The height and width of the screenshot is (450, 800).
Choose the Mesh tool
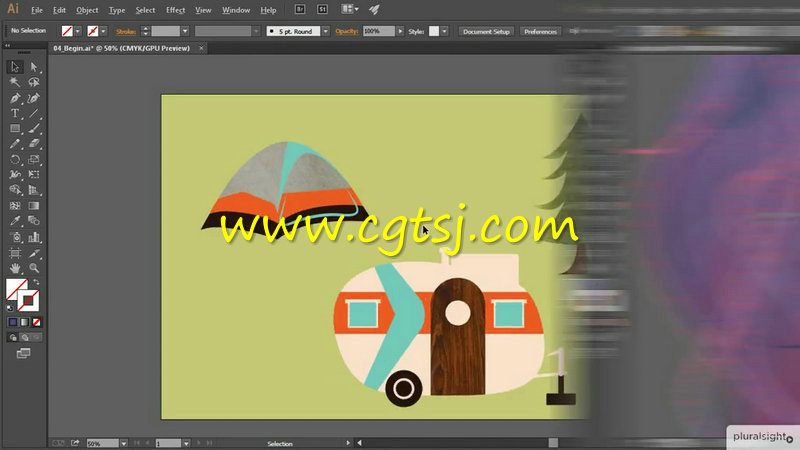click(15, 206)
